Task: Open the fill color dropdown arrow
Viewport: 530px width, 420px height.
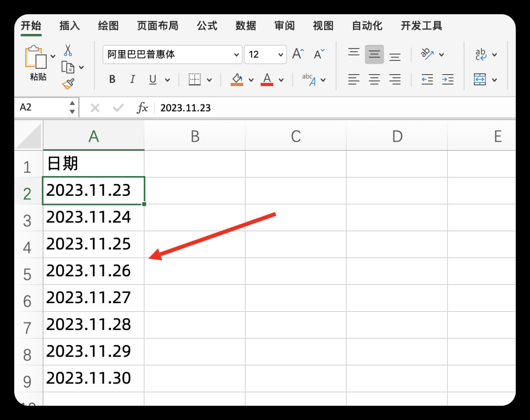Action: click(x=251, y=80)
